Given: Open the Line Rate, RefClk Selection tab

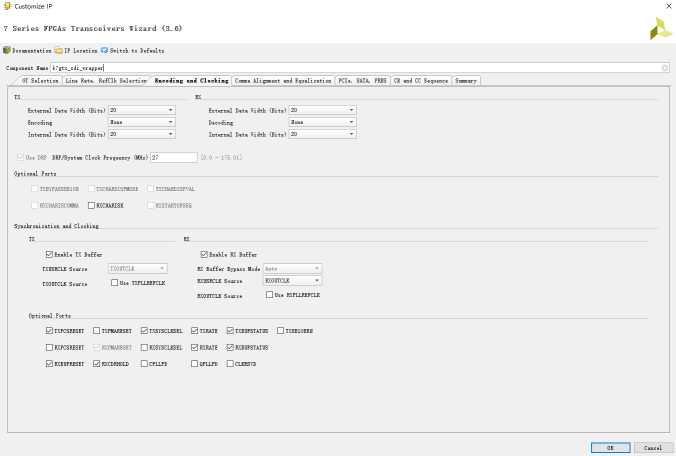Looking at the screenshot, I should 106,81.
